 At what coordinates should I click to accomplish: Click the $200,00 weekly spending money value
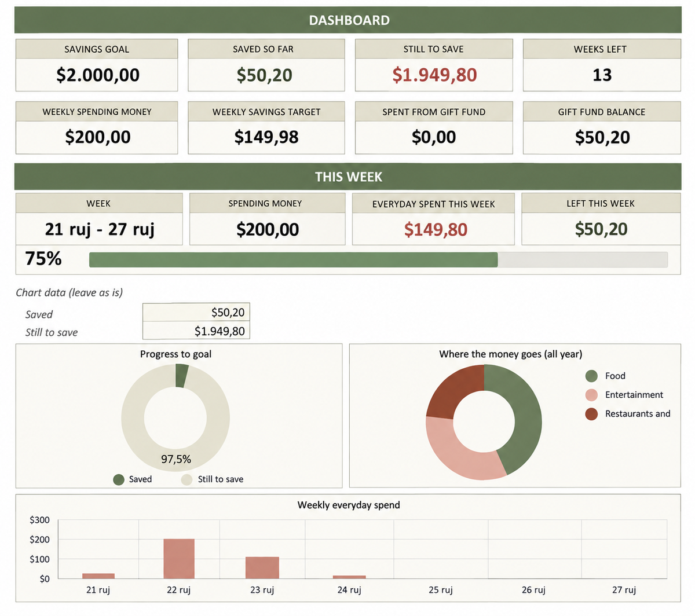[x=98, y=137]
